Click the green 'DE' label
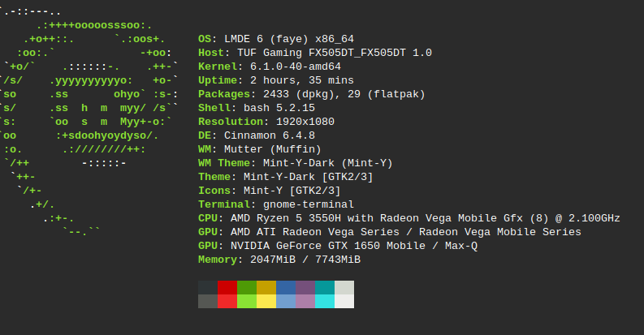This screenshot has height=335, width=644. coord(205,135)
